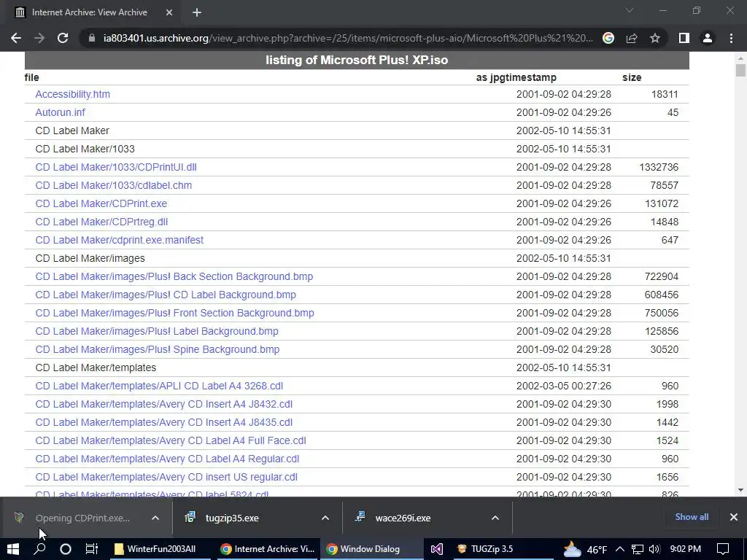
Task: Click the tab search chevron
Action: (629, 10)
